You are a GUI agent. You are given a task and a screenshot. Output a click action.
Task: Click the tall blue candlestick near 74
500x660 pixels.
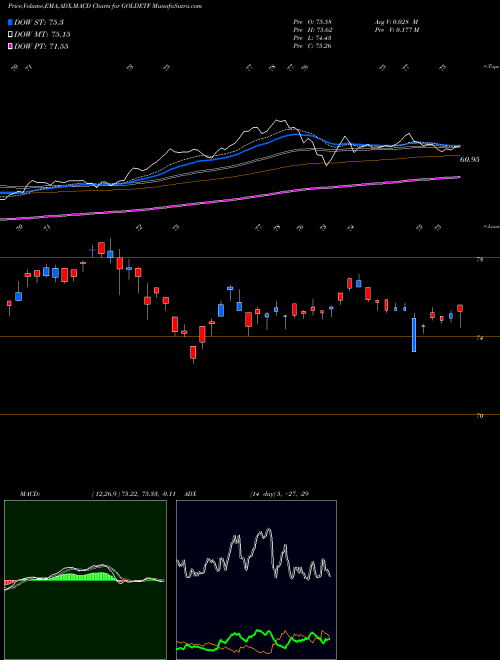point(414,335)
